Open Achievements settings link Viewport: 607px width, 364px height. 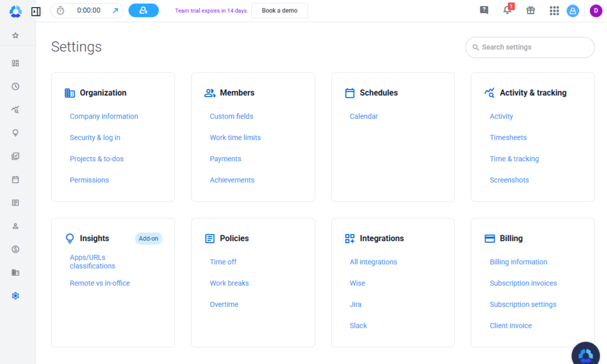(x=232, y=180)
